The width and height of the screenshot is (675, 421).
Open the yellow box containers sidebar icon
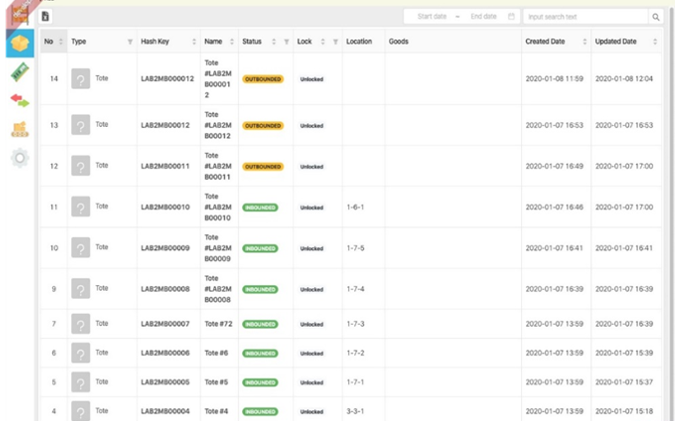pos(20,43)
